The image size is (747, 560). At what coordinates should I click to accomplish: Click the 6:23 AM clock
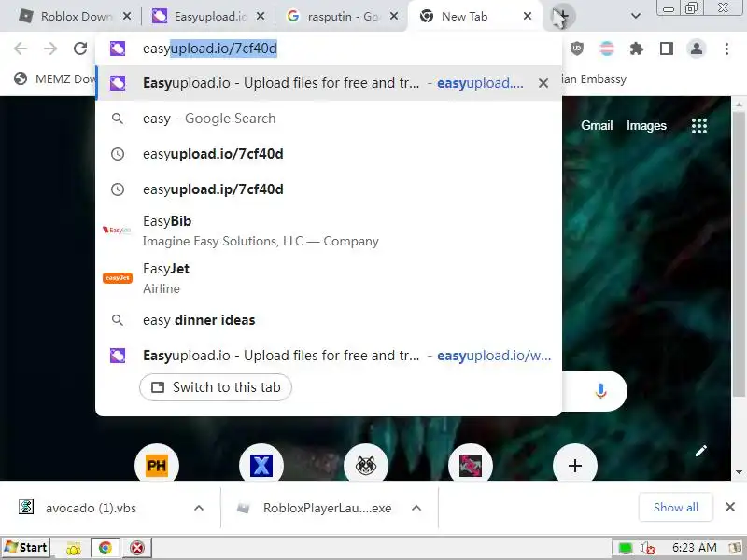tap(694, 548)
